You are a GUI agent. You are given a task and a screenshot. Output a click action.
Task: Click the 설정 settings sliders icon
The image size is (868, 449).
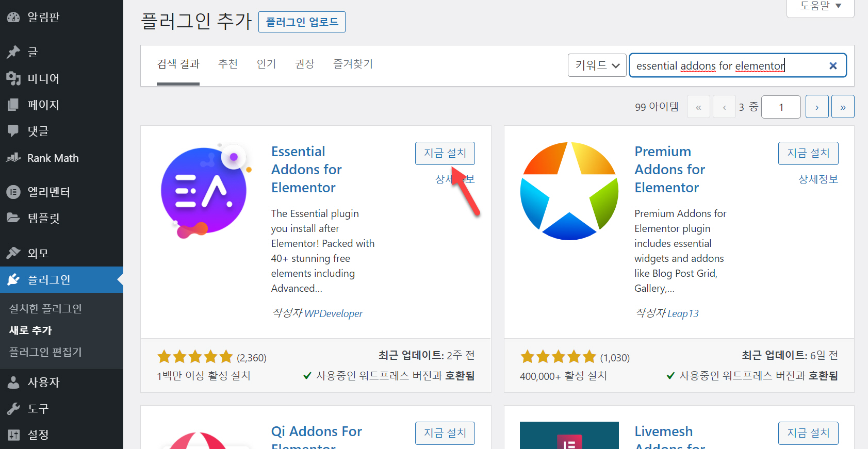(x=13, y=435)
